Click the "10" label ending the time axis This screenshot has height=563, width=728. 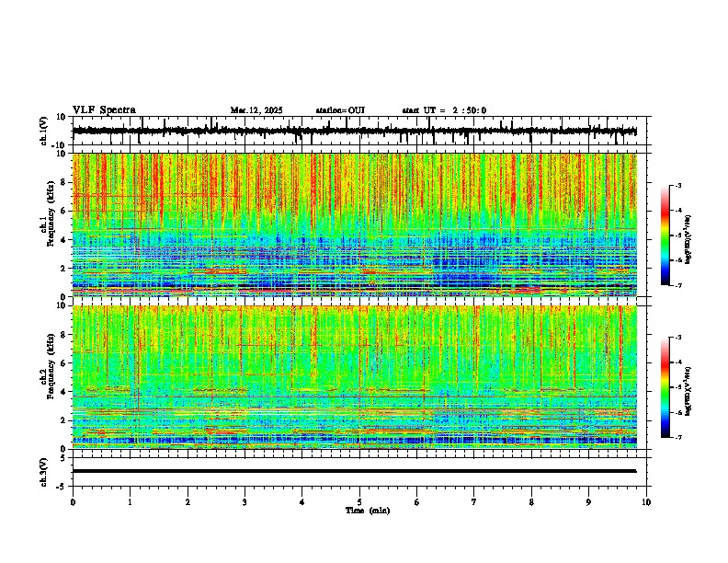coord(646,502)
